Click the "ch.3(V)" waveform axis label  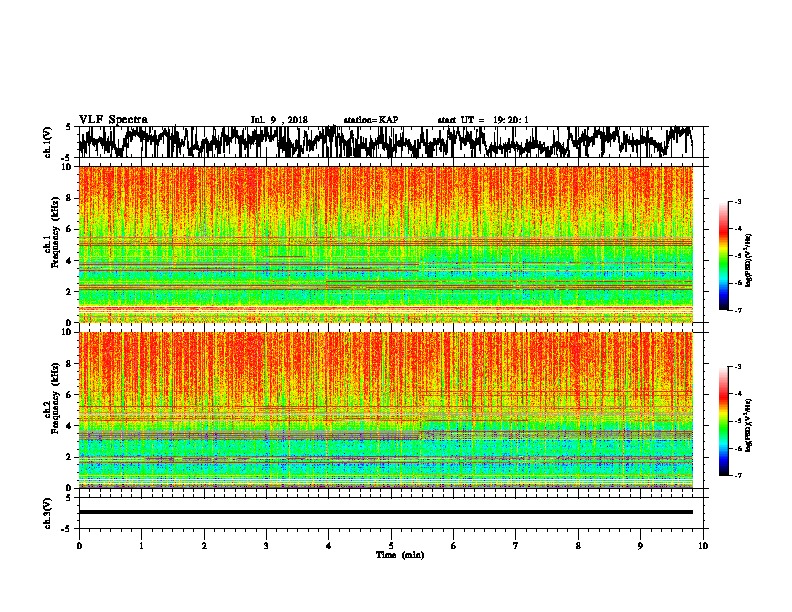coord(48,513)
